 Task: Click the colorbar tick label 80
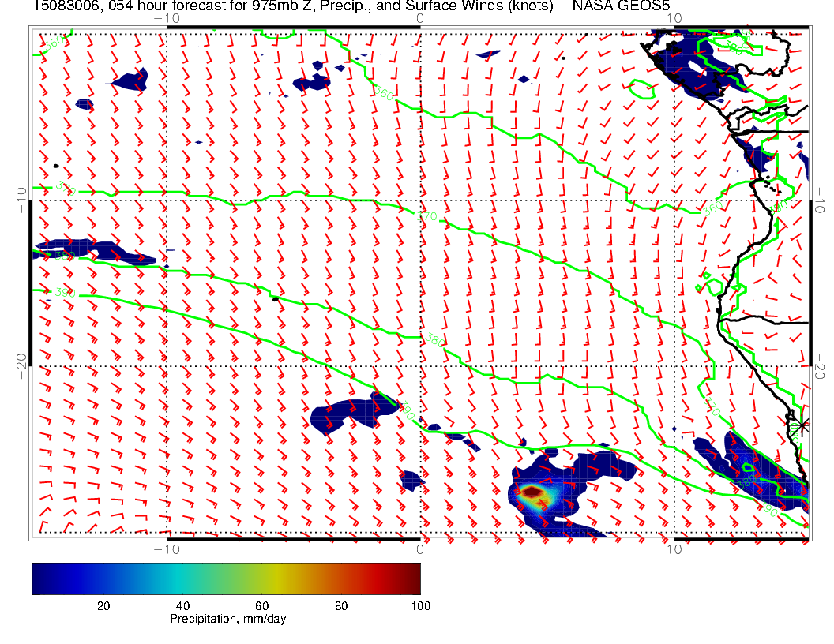341,605
